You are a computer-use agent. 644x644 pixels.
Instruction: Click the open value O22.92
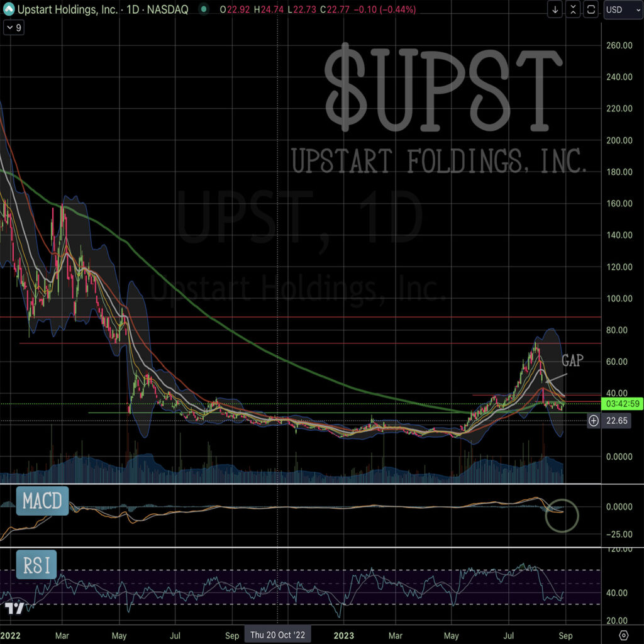[235, 9]
